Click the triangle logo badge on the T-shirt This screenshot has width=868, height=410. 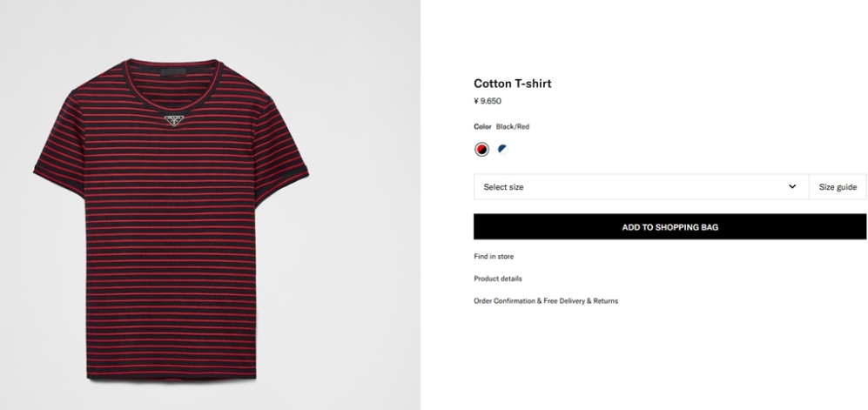click(174, 120)
